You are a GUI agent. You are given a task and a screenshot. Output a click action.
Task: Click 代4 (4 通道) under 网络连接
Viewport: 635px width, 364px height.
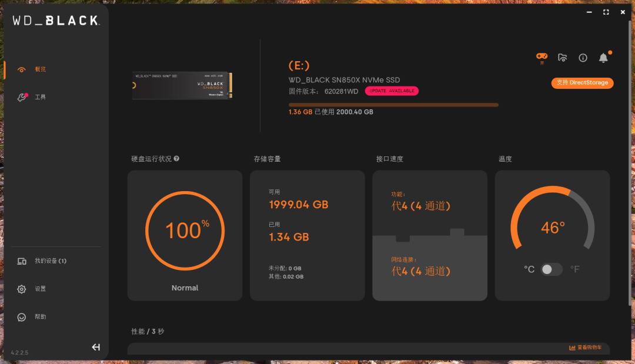[421, 271]
